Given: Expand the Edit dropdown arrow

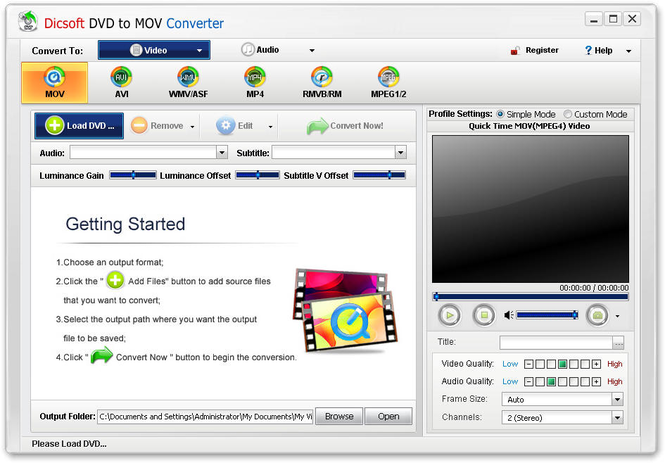Looking at the screenshot, I should 270,126.
